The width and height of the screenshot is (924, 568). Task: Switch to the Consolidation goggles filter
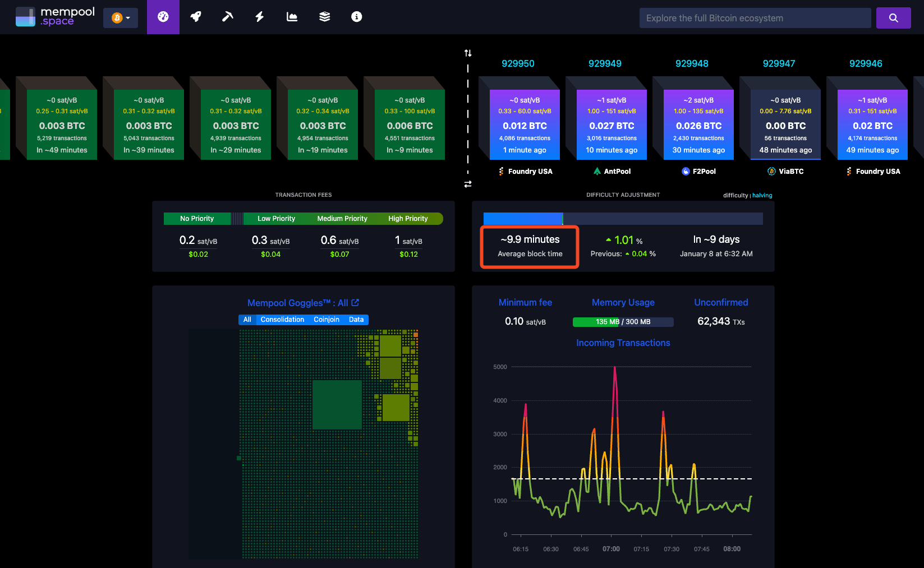coord(282,320)
